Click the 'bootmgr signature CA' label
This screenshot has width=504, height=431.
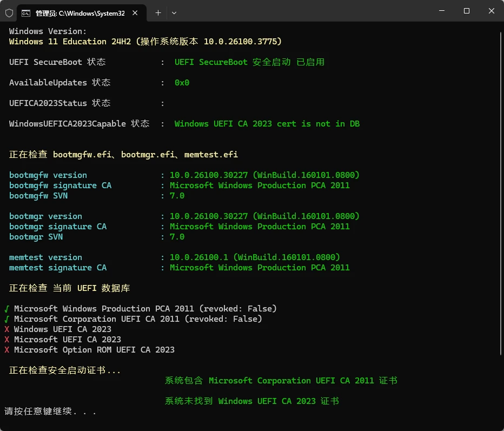[x=57, y=227]
